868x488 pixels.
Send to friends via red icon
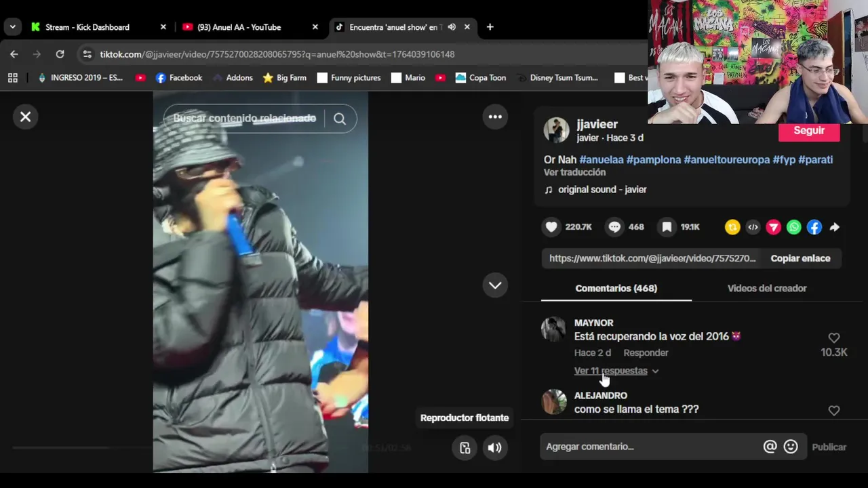point(773,228)
